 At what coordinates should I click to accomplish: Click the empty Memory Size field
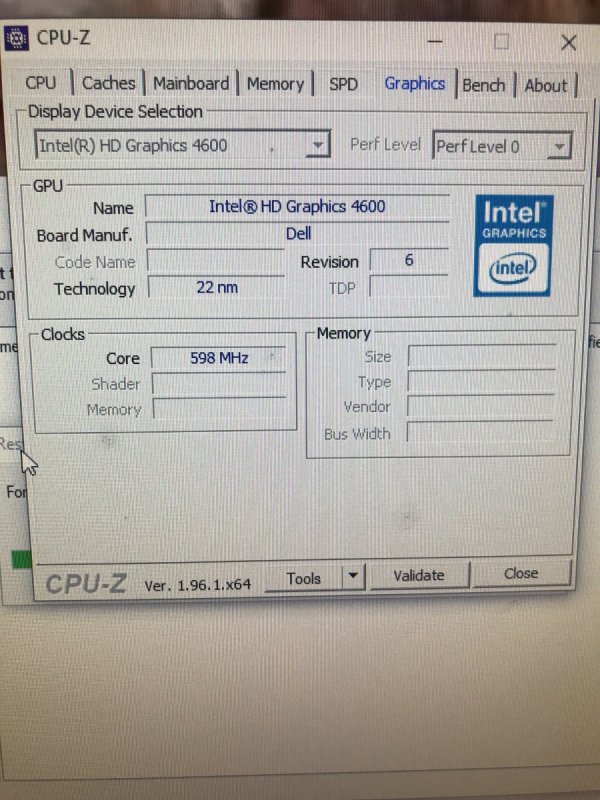(482, 356)
